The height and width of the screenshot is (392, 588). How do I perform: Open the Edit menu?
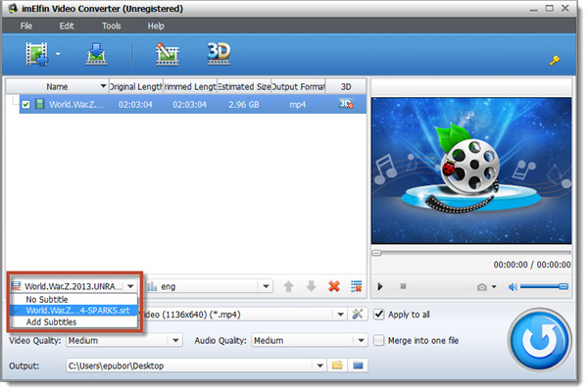point(67,25)
